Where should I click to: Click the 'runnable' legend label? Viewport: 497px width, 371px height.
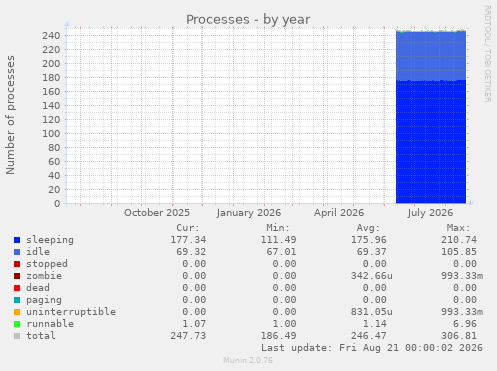(50, 324)
